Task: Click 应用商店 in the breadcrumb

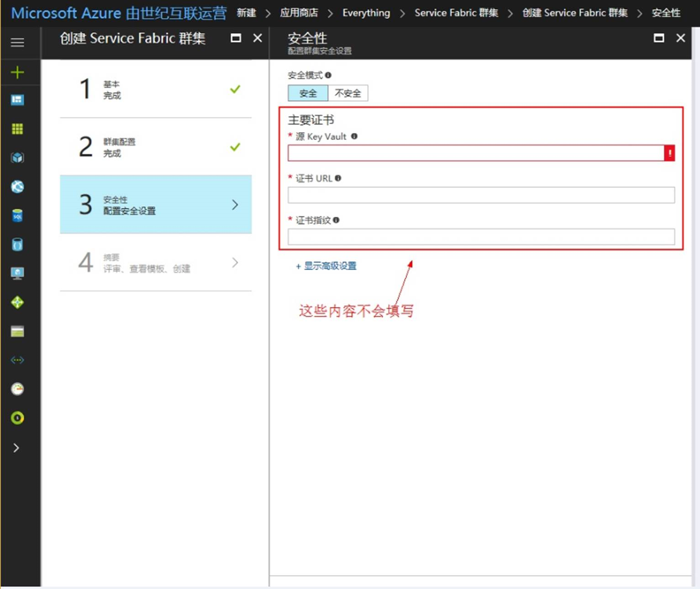Action: [x=299, y=13]
